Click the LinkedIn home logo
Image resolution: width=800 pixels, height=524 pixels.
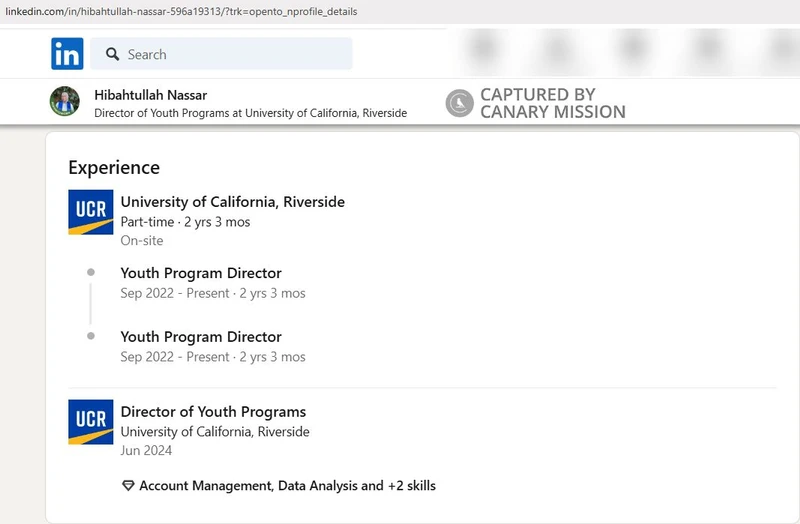pyautogui.click(x=67, y=54)
